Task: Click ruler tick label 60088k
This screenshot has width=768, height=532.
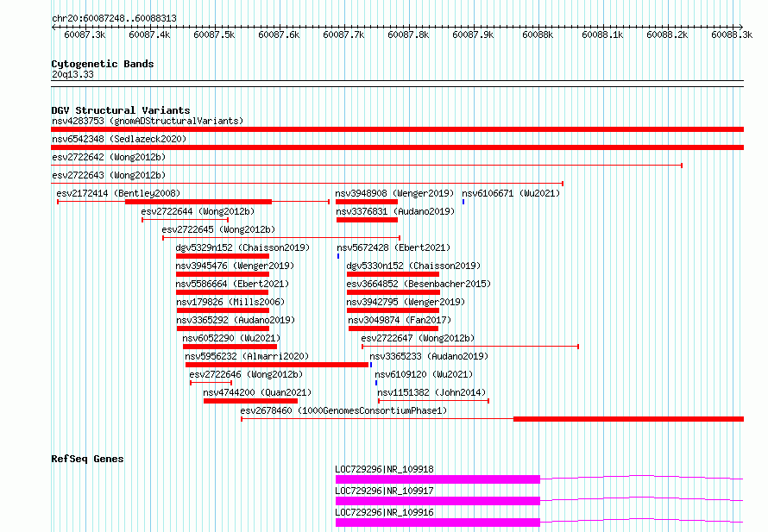Action: (538, 34)
